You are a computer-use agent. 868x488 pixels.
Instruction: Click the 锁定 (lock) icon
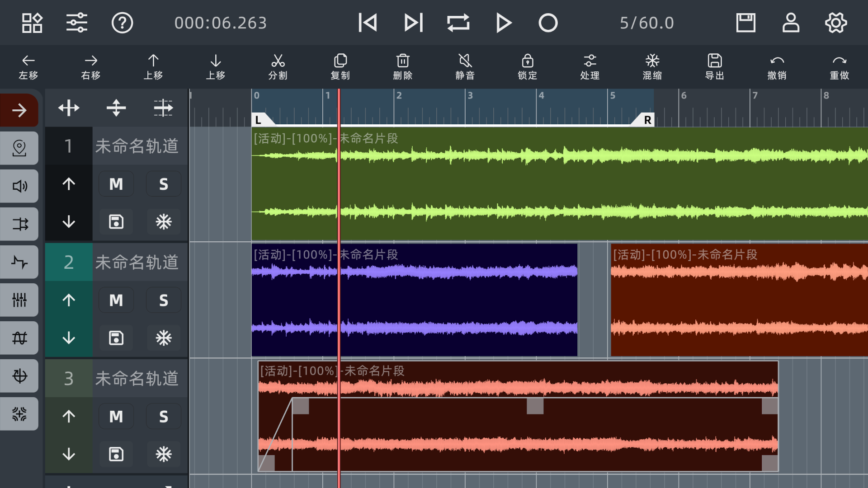[x=527, y=66]
